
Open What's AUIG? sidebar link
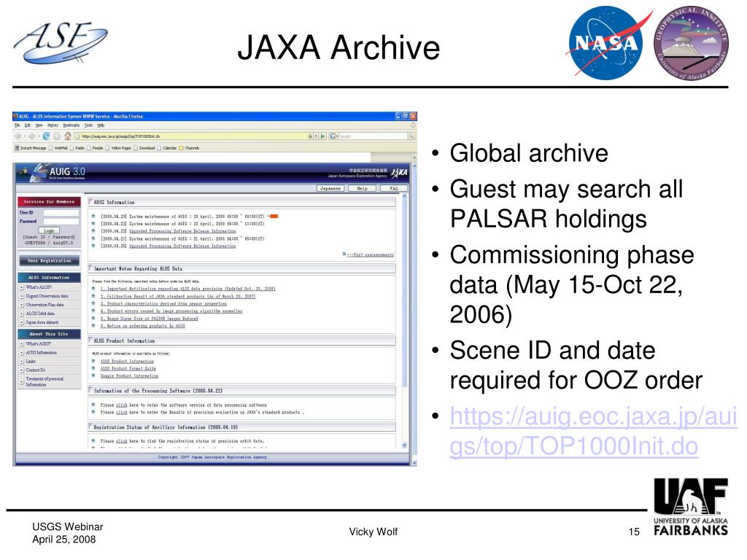(x=38, y=343)
